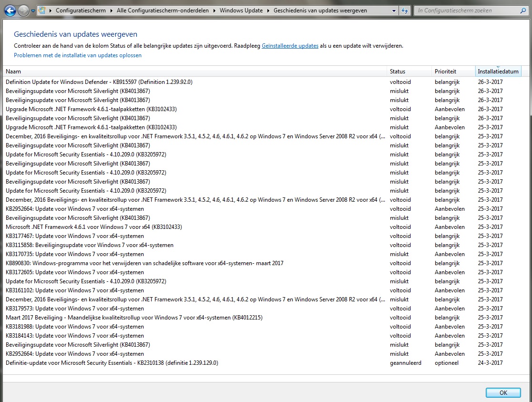Click the Control Panel icon in address bar

(x=42, y=10)
